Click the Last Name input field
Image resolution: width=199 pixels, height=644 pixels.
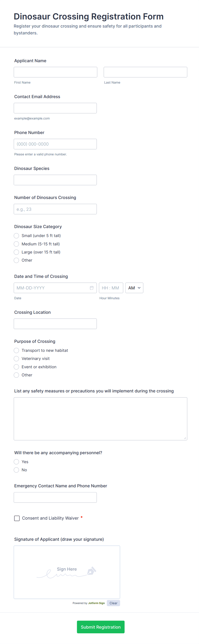pos(145,72)
